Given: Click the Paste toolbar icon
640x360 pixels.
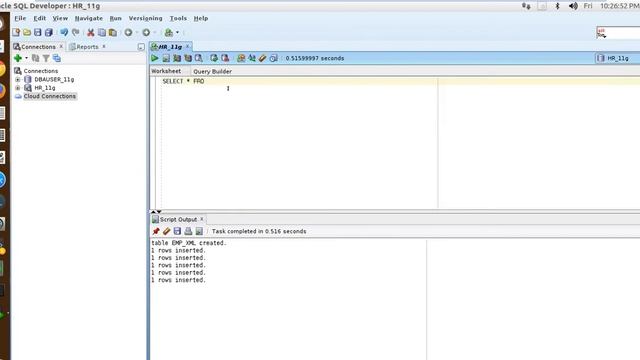Looking at the screenshot, I should [113, 32].
